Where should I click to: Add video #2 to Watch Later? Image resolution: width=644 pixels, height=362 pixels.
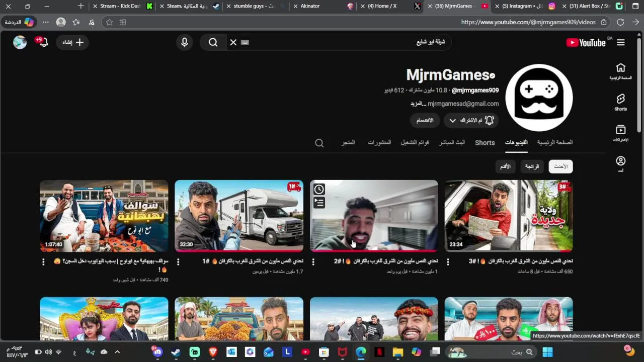(x=319, y=189)
